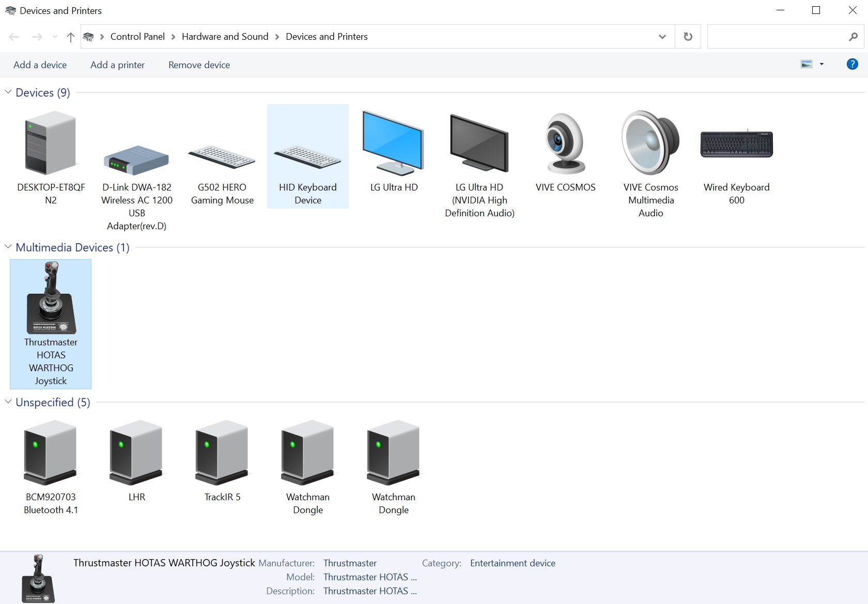Select the Thrustmaster HOTAS WARTHOG Joystick
Screen dimensions: 868x604
(x=51, y=324)
